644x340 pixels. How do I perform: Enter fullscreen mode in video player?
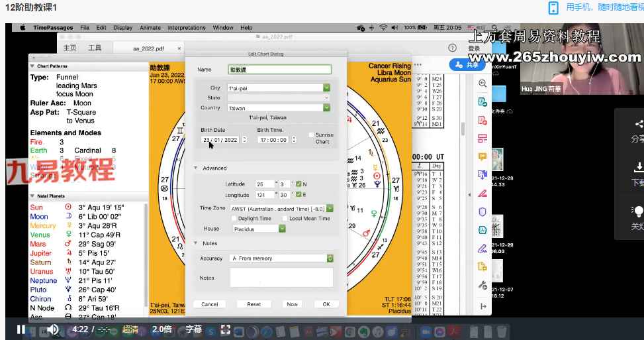(x=225, y=329)
